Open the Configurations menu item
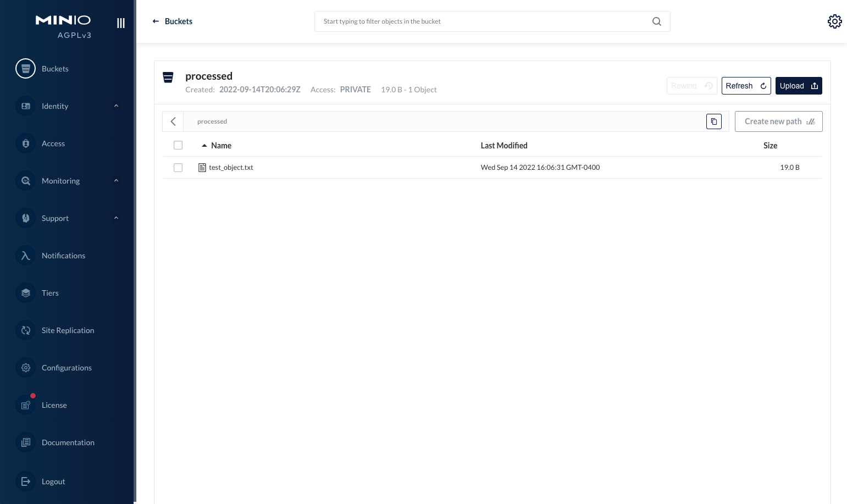Screen dimensions: 847x504 [67, 368]
